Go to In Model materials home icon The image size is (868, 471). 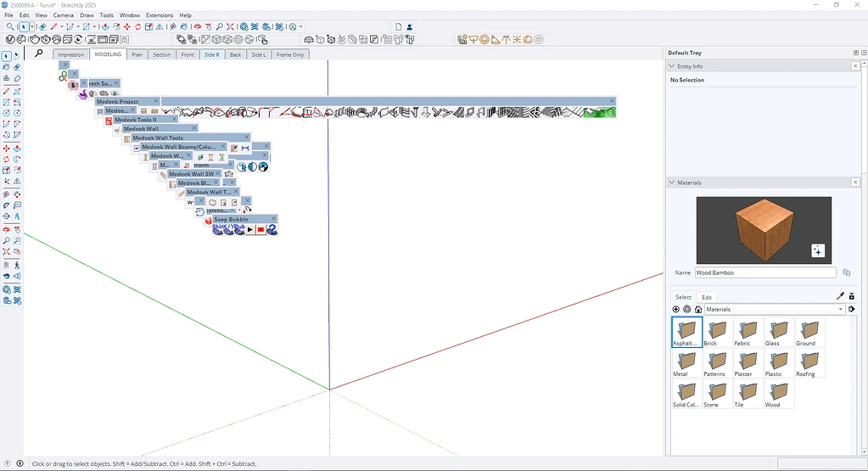click(698, 310)
